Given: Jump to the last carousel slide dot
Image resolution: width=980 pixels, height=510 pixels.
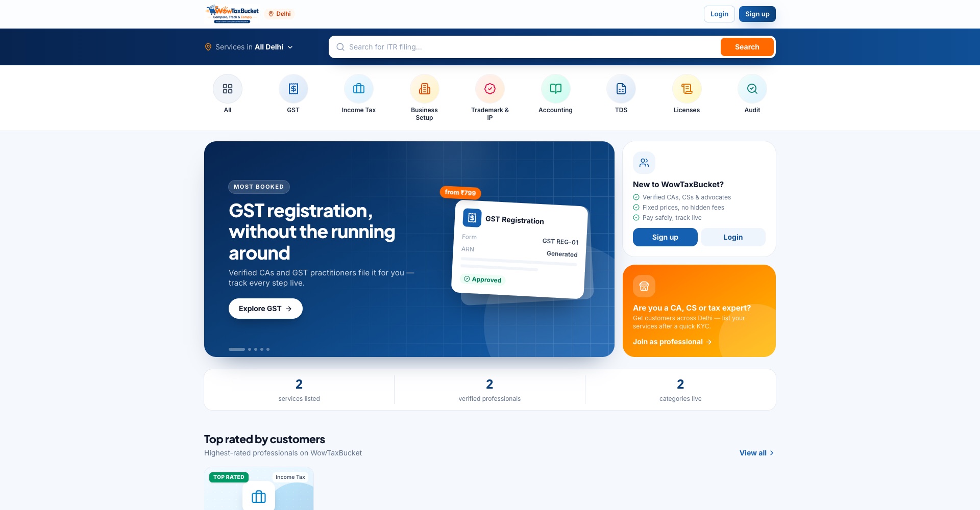Looking at the screenshot, I should click(268, 349).
